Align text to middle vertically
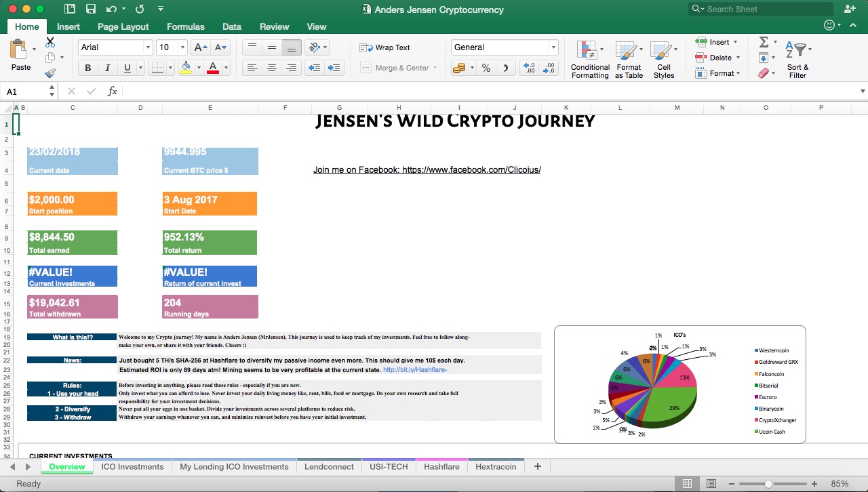Image resolution: width=868 pixels, height=492 pixels. (272, 47)
